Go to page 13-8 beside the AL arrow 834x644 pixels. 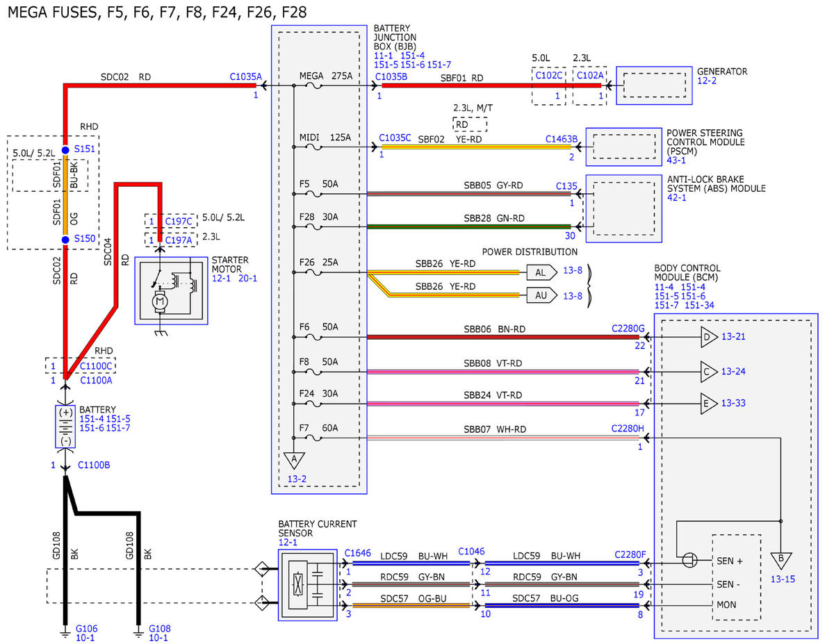click(x=574, y=272)
